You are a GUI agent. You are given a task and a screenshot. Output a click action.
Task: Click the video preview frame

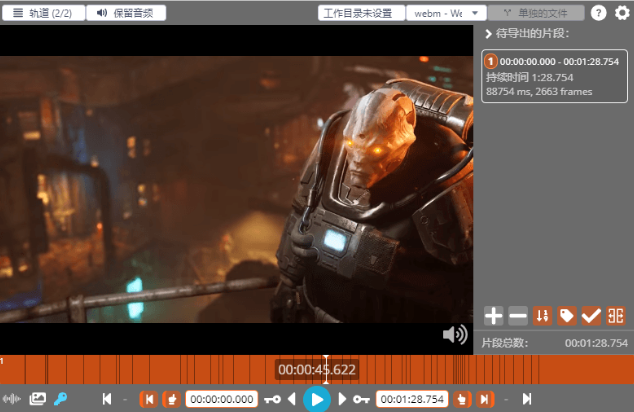pos(237,189)
